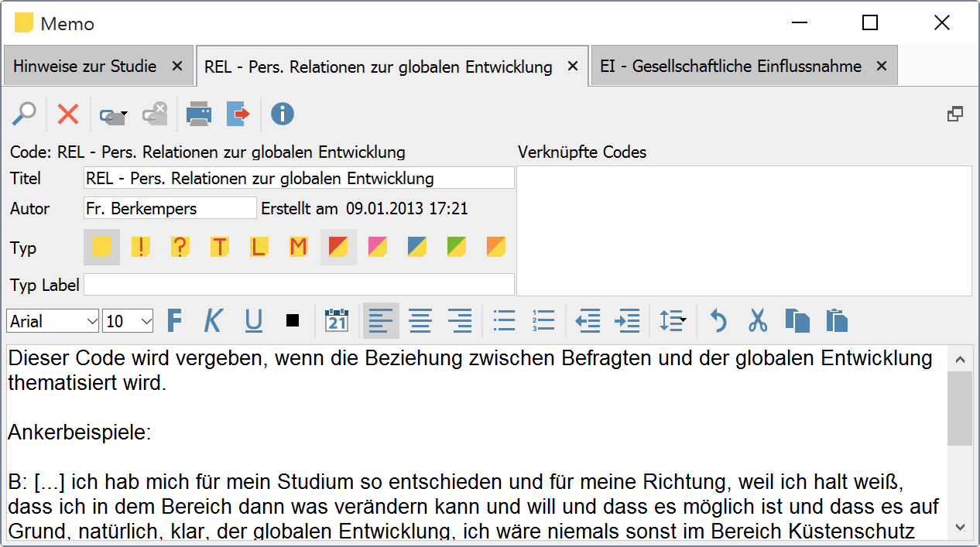The width and height of the screenshot is (980, 547).
Task: Click the red X delete memo icon
Action: pyautogui.click(x=68, y=114)
